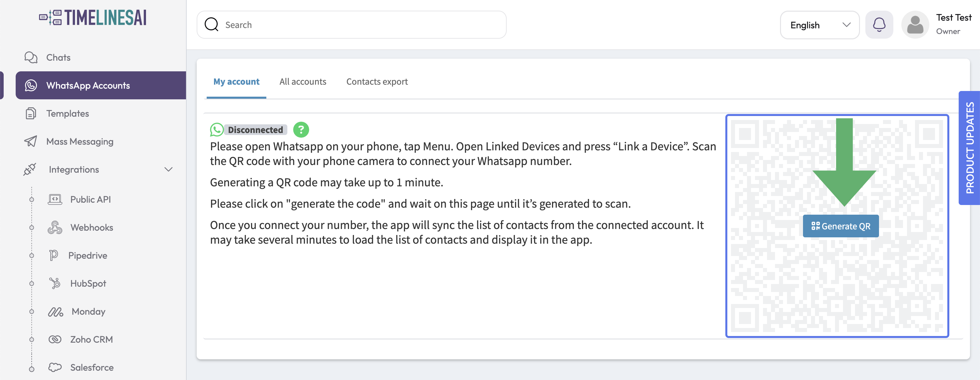
Task: Switch to the All accounts tab
Action: pos(302,82)
